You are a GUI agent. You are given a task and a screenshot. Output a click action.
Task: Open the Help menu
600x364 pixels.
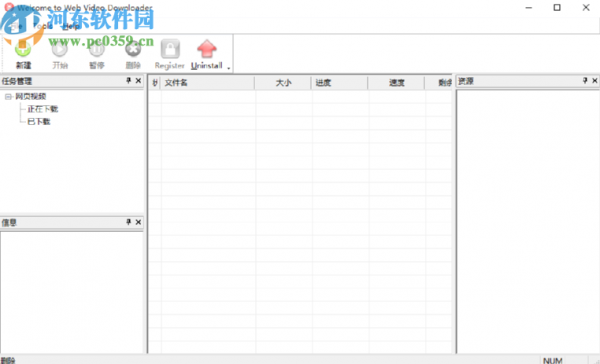[x=71, y=26]
